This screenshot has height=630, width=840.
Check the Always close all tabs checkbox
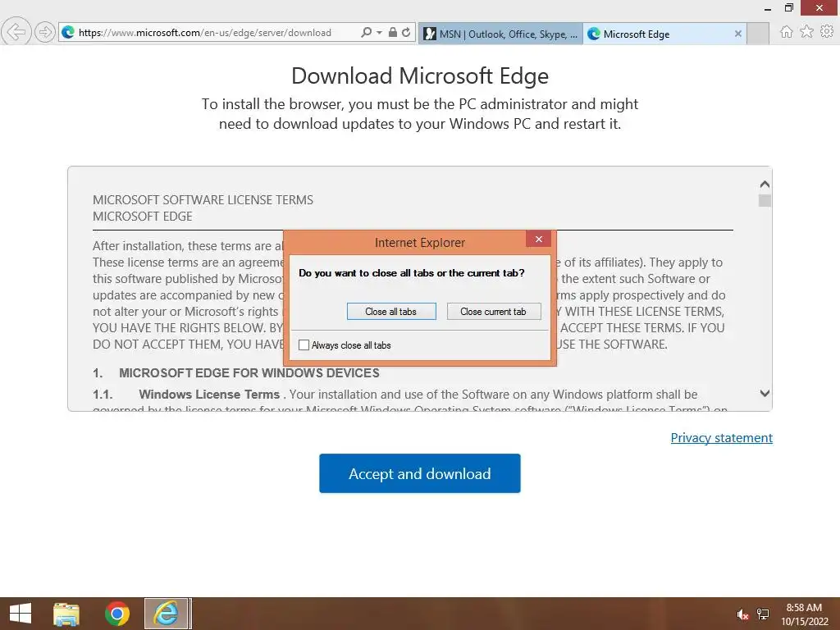coord(304,345)
